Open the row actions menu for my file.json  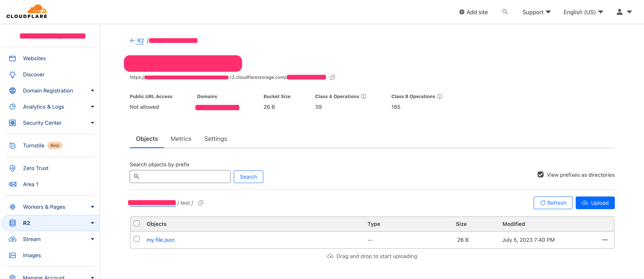point(605,240)
